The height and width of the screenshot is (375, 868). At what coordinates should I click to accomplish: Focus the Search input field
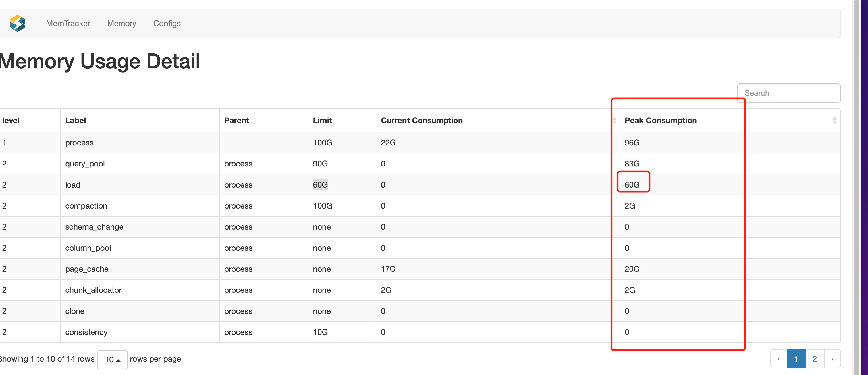pyautogui.click(x=788, y=93)
